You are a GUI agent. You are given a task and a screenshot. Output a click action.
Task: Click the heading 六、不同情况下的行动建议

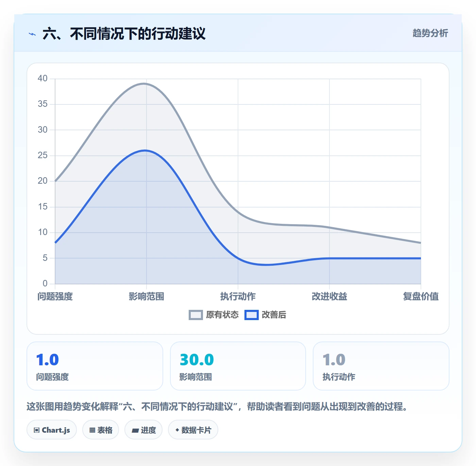click(124, 34)
